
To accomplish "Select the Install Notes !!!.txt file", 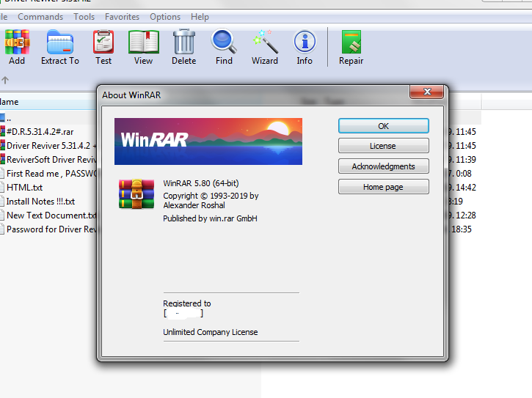I will point(37,201).
